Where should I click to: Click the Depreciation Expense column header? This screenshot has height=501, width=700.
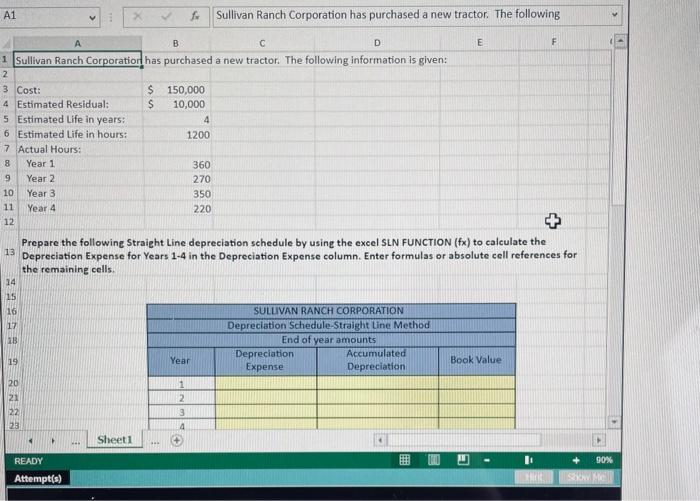point(265,360)
